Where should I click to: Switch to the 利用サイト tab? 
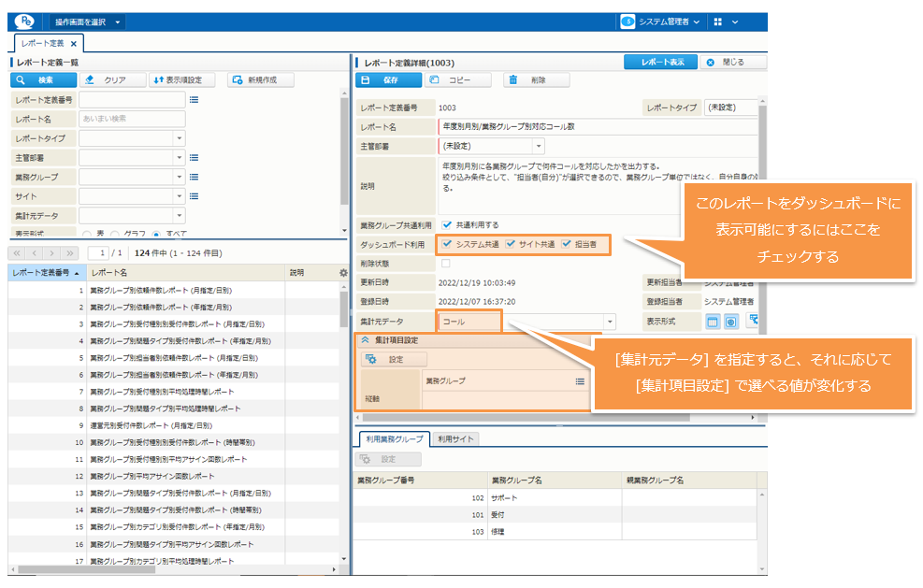(457, 438)
